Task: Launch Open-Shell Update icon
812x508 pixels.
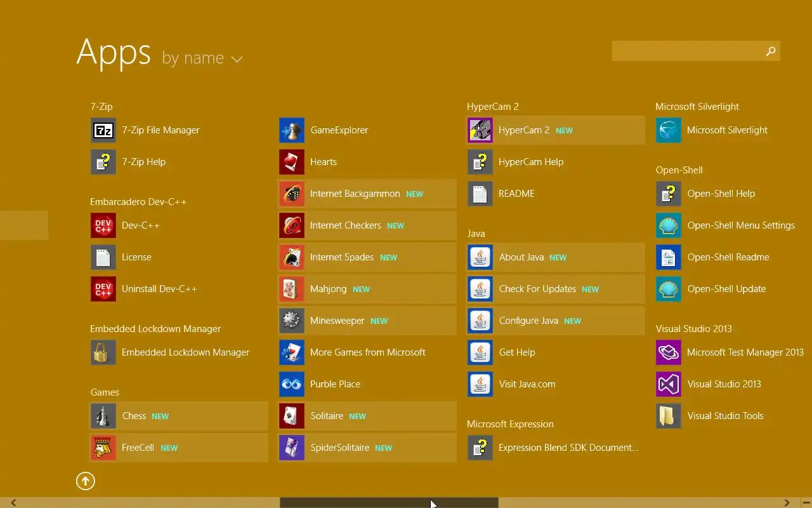Action: [669, 289]
